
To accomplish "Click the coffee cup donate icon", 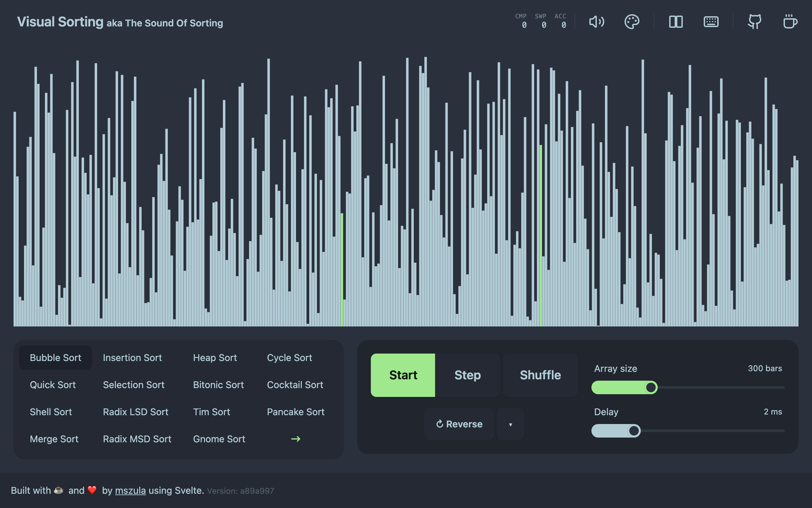I will coord(790,22).
